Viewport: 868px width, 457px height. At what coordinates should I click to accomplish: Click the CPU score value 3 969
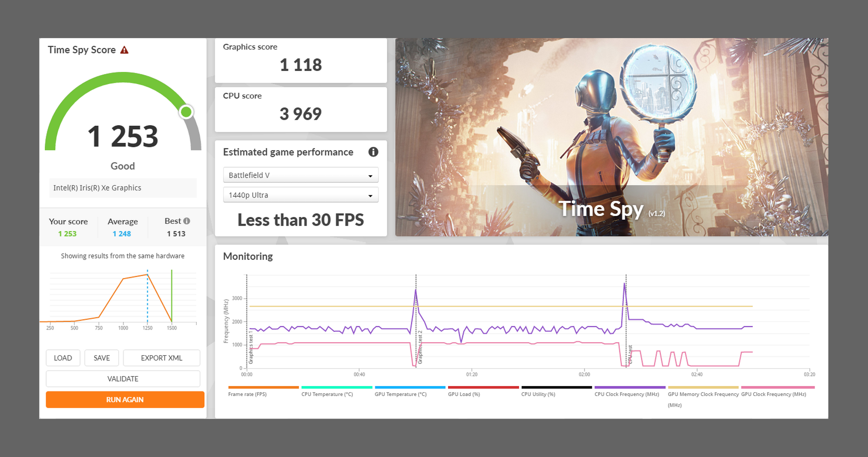coord(301,114)
